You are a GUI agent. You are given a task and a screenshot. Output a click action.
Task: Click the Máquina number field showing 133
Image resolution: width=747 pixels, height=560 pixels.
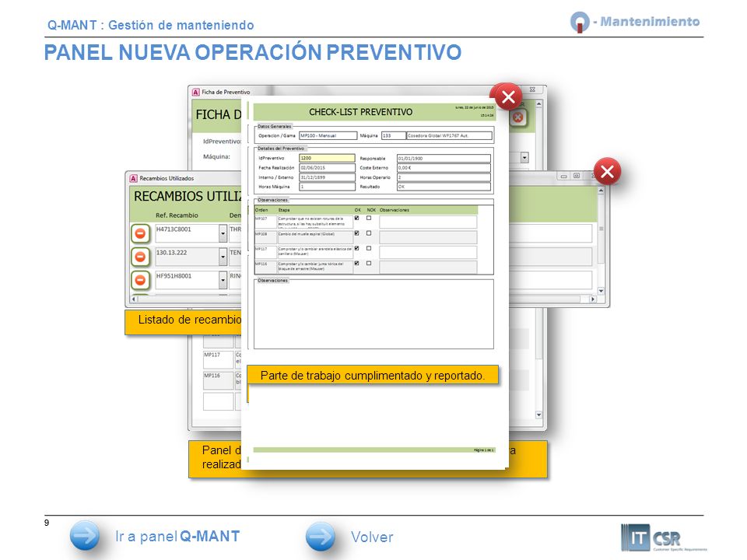coord(394,135)
